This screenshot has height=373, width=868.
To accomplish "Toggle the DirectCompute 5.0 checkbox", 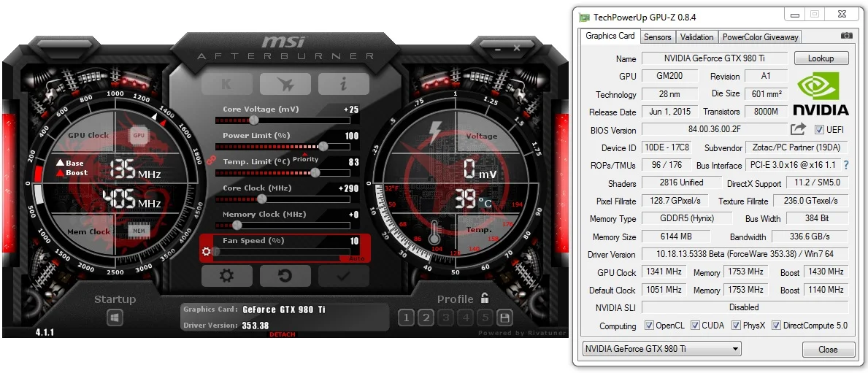I will pos(776,326).
